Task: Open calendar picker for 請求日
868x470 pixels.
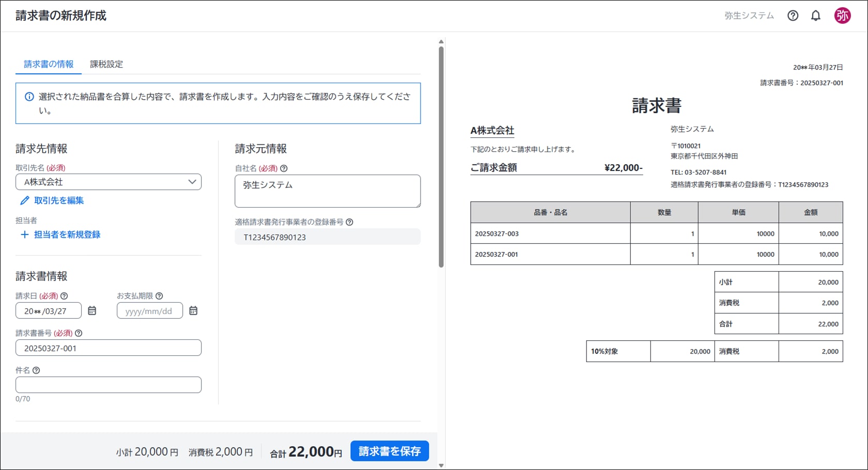Action: (x=92, y=310)
